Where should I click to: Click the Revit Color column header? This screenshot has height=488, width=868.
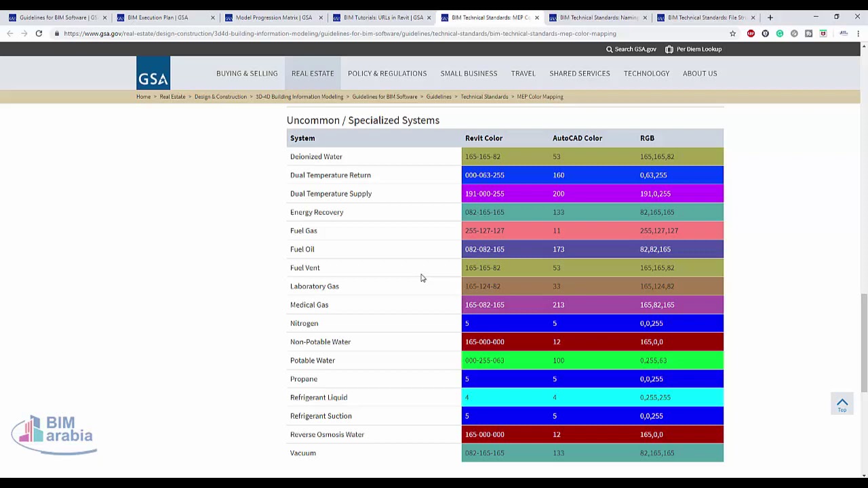click(x=484, y=138)
